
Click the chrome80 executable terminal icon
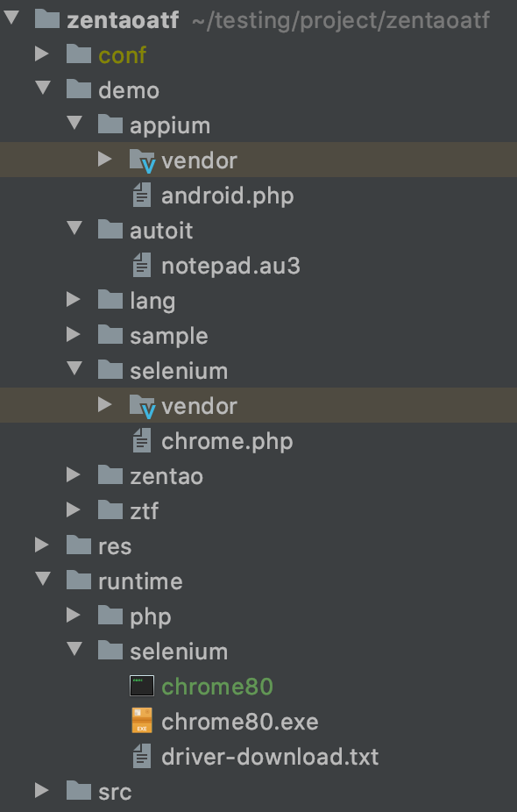coord(142,686)
